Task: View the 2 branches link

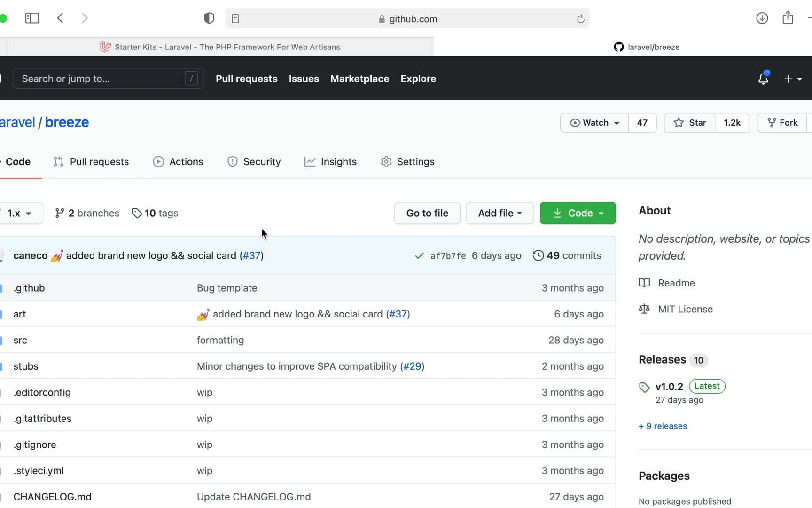Action: [x=87, y=213]
